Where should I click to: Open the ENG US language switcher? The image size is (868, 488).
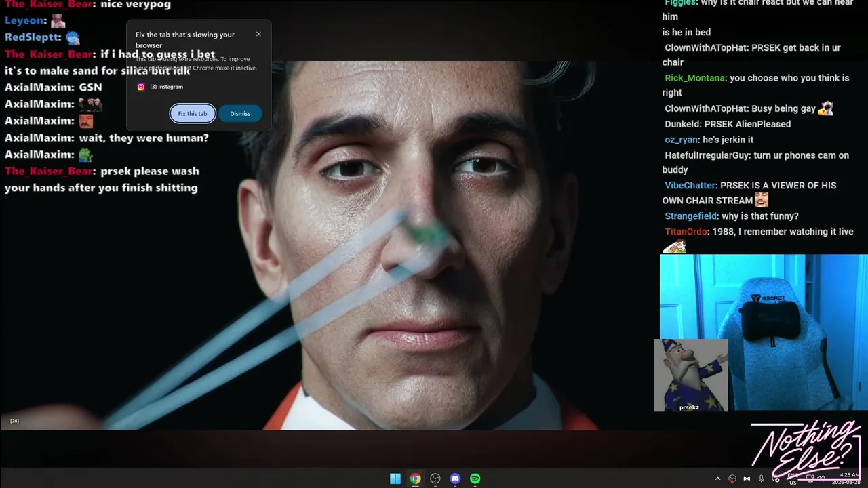click(x=792, y=479)
